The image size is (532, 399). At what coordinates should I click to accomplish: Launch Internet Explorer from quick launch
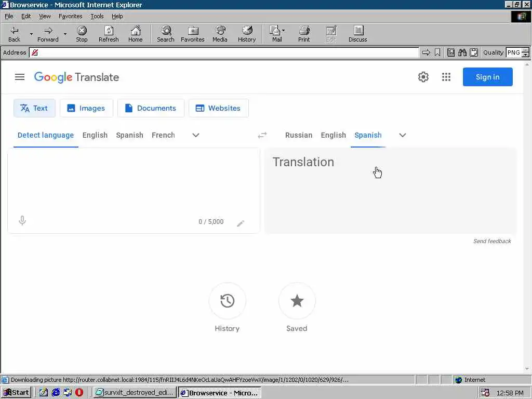coord(56,393)
